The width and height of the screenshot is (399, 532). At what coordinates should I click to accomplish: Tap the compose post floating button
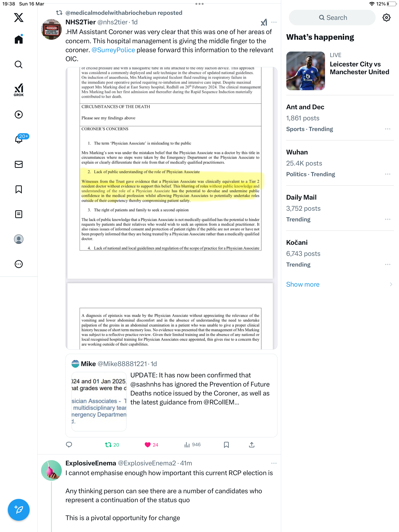19,510
